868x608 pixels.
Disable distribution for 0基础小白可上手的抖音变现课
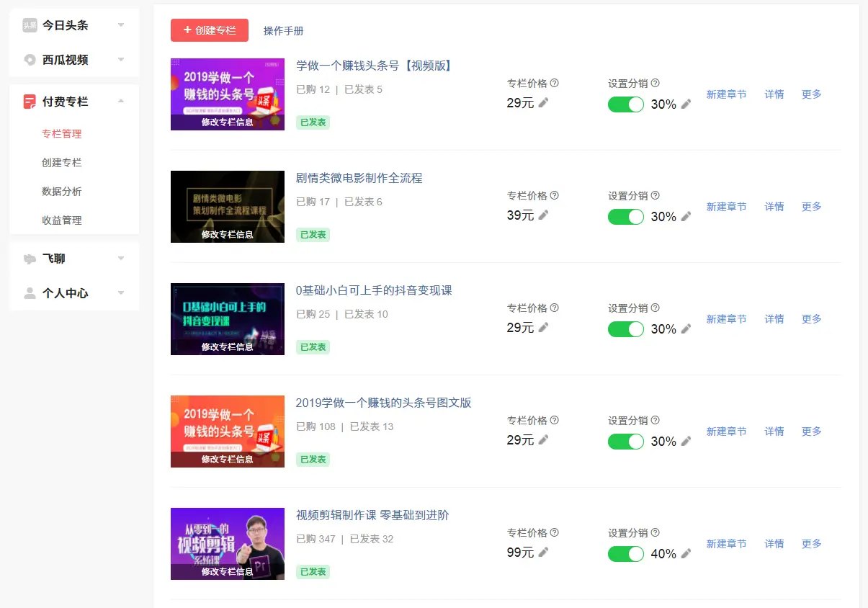626,329
